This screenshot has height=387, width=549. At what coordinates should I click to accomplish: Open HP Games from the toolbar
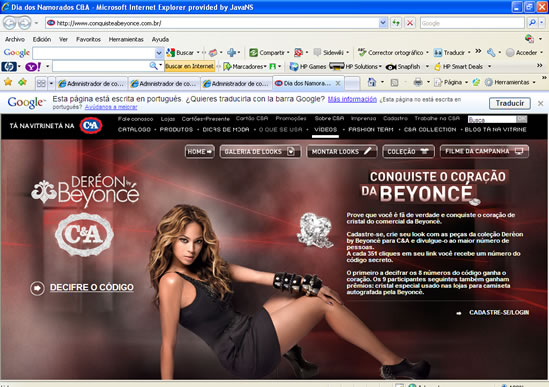click(308, 66)
